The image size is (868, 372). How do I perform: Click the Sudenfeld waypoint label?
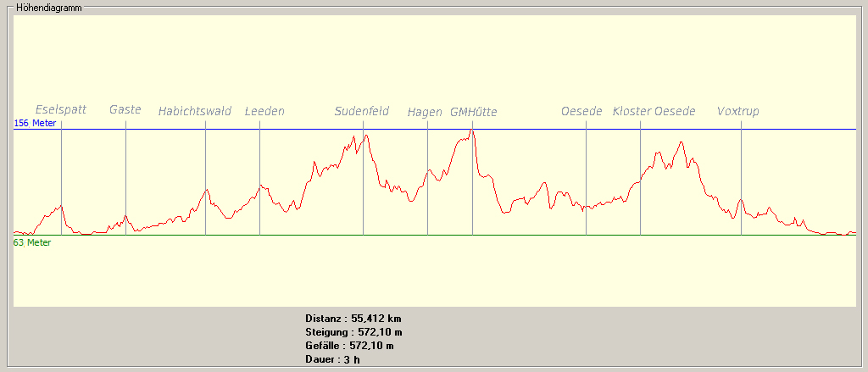pyautogui.click(x=362, y=112)
